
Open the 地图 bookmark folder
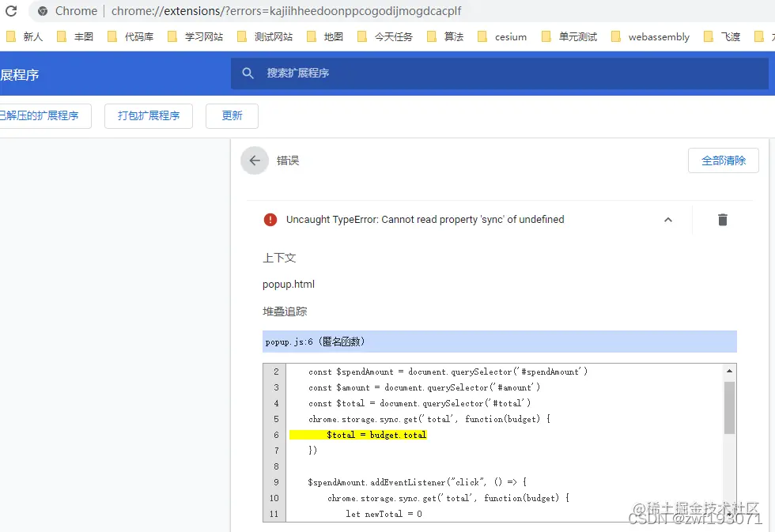tap(325, 36)
